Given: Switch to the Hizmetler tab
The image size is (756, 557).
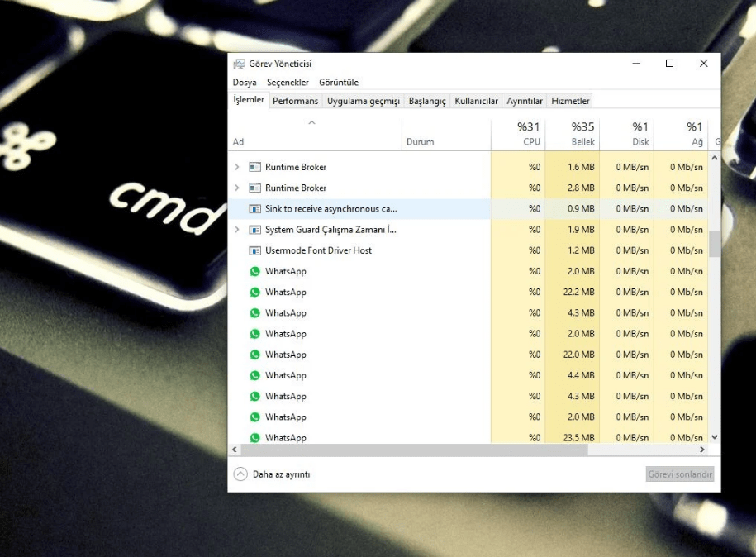Looking at the screenshot, I should [570, 101].
